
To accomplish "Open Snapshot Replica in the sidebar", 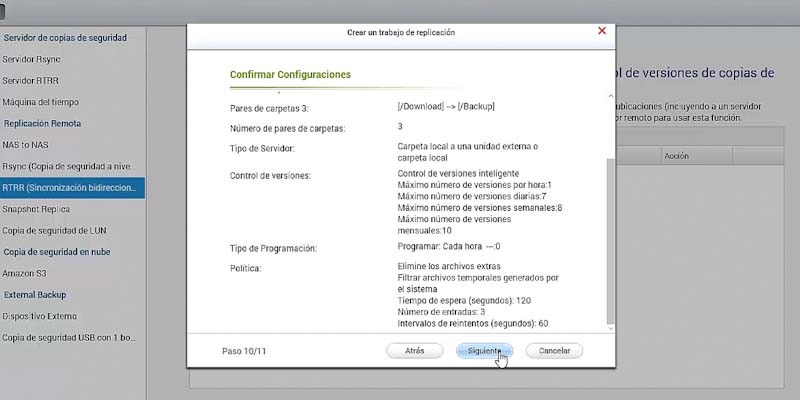I will [36, 209].
